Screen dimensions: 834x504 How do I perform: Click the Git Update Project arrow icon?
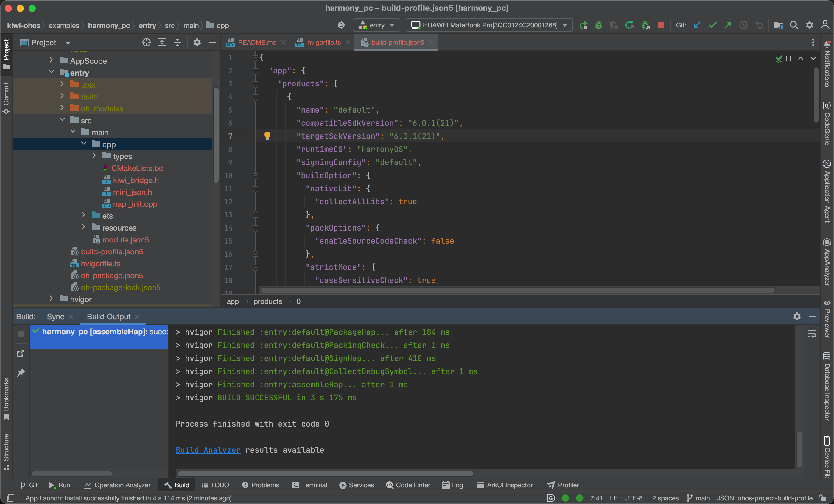point(697,25)
